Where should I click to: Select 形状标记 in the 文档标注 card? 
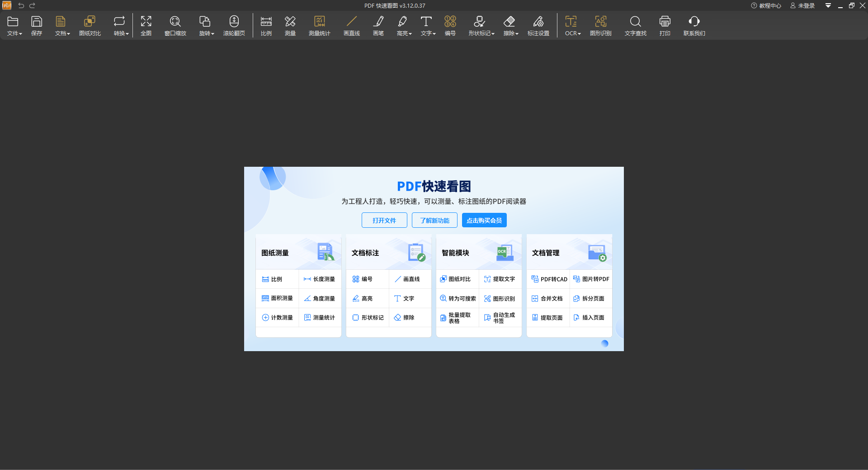pyautogui.click(x=368, y=317)
